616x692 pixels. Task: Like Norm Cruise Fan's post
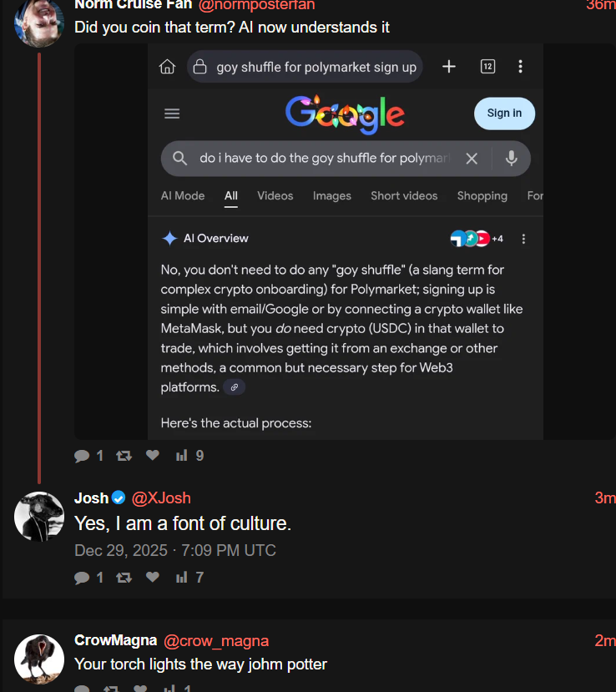click(152, 456)
